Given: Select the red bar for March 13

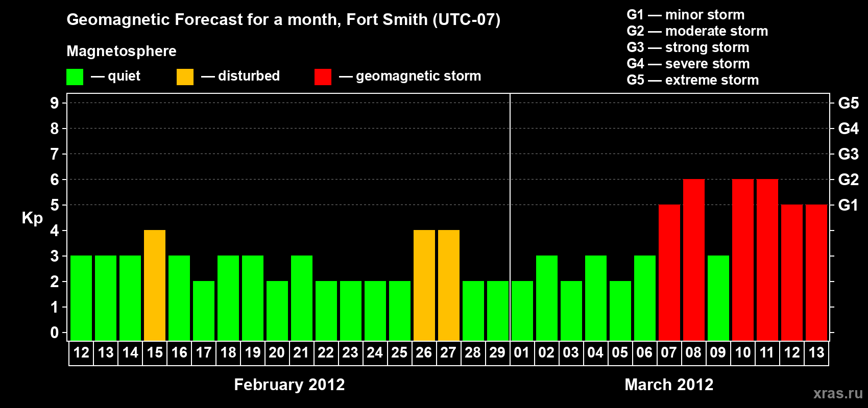Looking at the screenshot, I should click(816, 272).
